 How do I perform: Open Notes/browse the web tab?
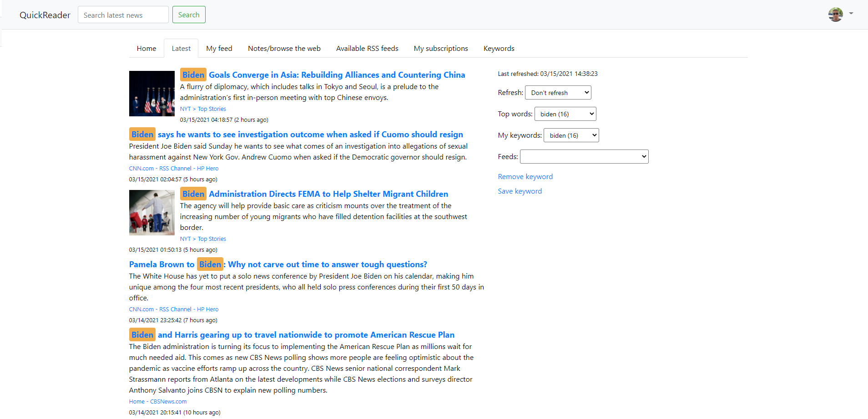click(x=284, y=49)
